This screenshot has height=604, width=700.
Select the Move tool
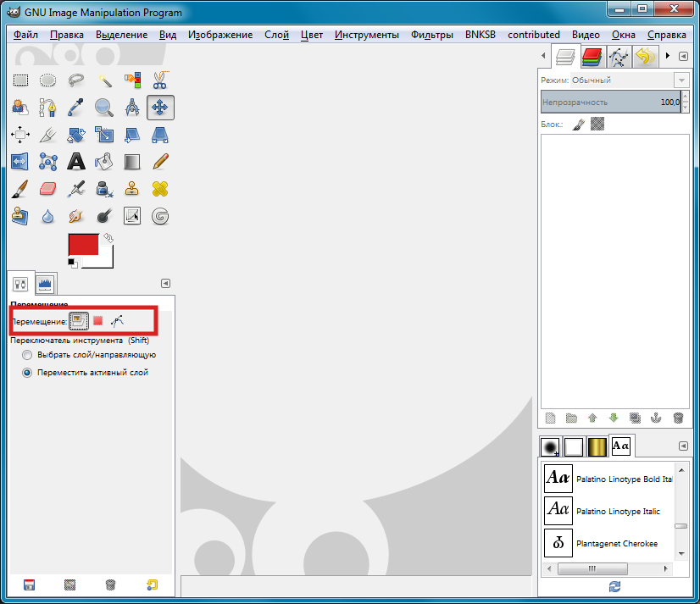click(x=160, y=108)
